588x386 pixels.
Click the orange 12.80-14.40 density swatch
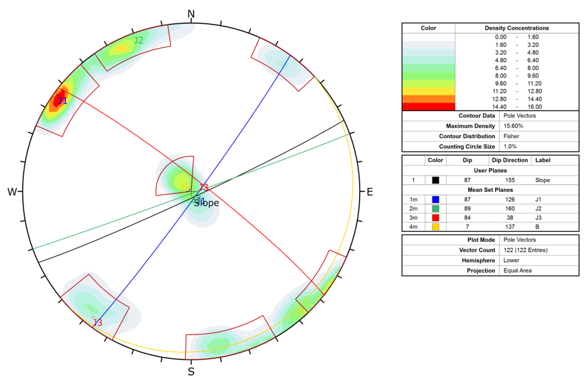click(428, 99)
